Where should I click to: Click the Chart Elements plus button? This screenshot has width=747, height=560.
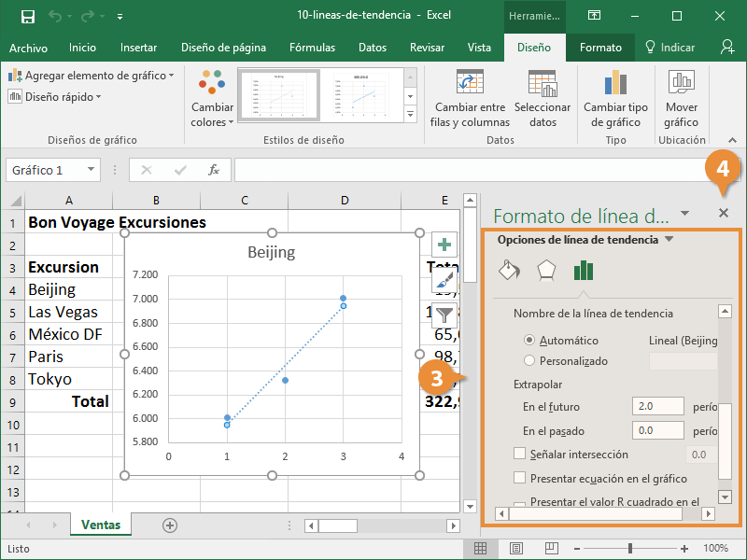(444, 245)
